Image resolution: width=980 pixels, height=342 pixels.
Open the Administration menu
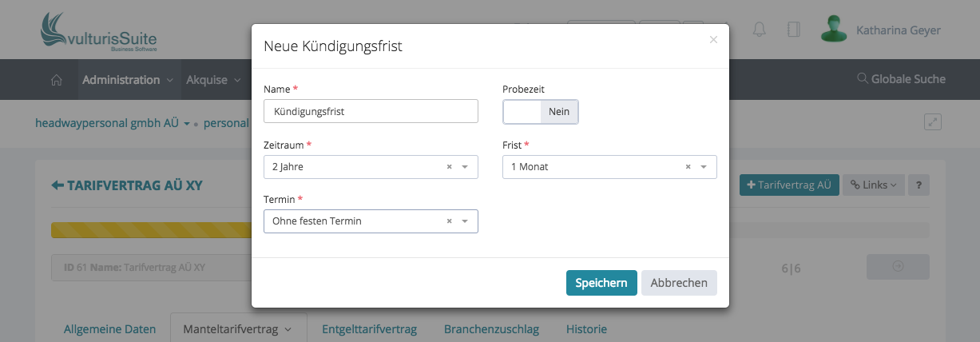127,80
